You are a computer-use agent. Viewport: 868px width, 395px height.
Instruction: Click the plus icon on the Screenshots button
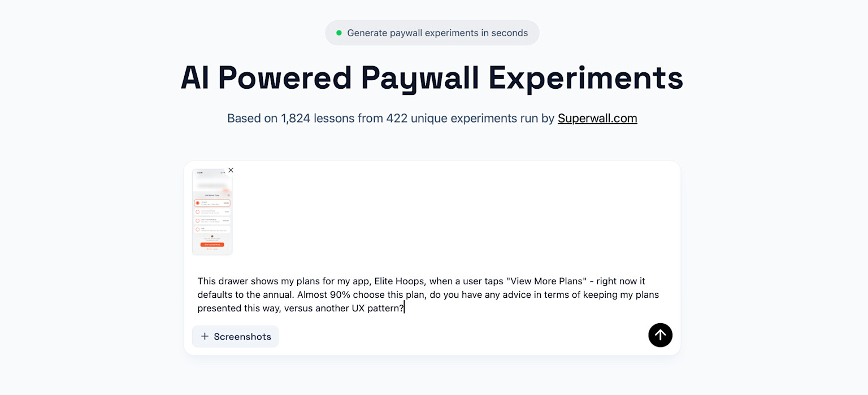coord(205,336)
